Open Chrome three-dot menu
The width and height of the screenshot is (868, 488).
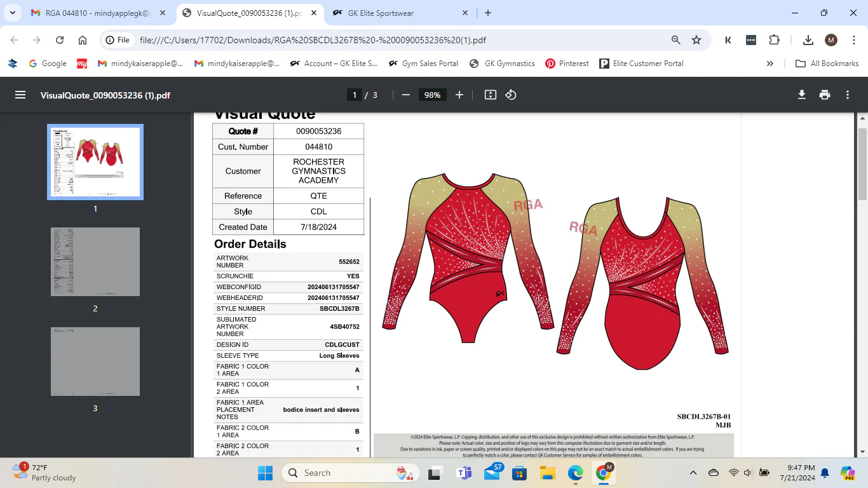pos(854,40)
